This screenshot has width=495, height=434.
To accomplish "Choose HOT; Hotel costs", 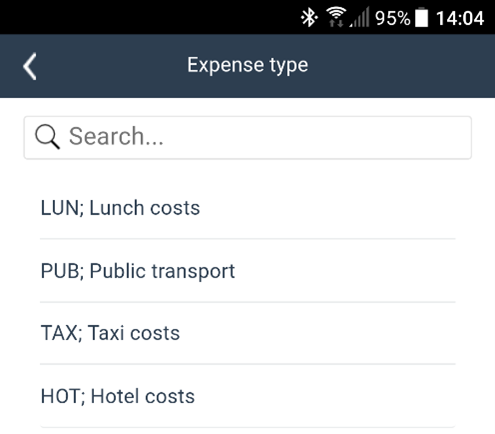I will [248, 396].
